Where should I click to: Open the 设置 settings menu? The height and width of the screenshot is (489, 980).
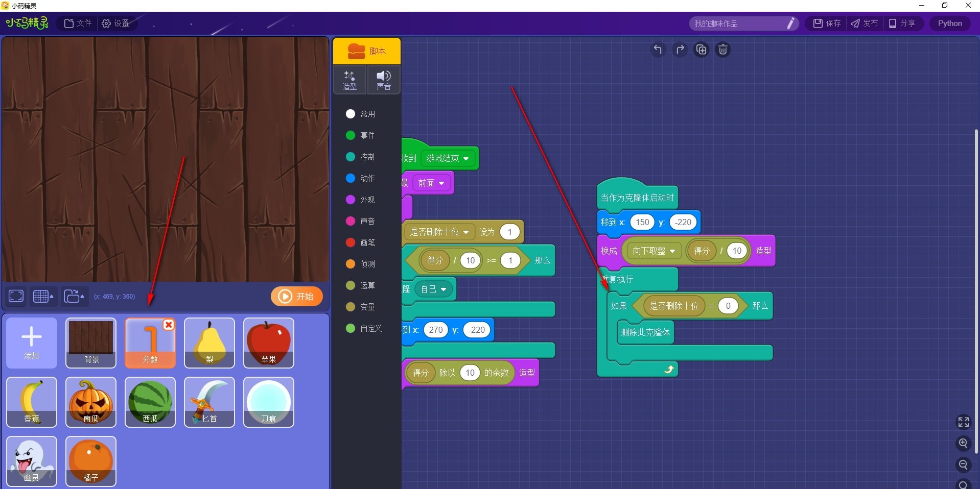point(116,23)
